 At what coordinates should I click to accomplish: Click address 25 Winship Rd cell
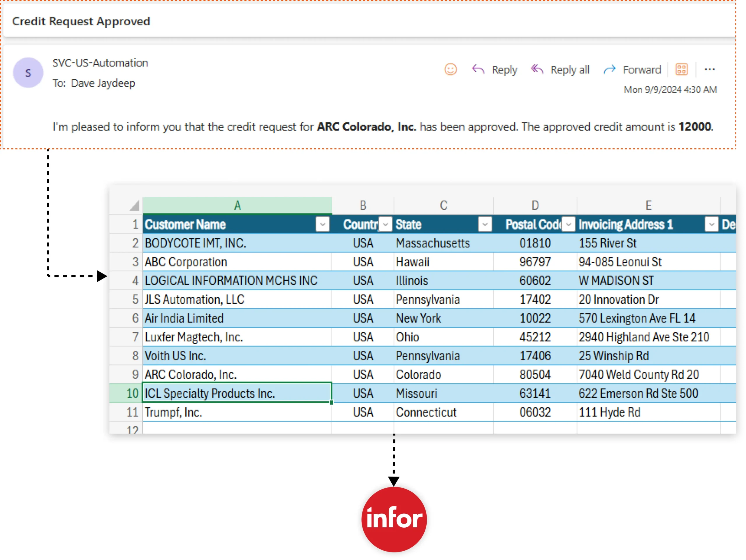(x=649, y=356)
